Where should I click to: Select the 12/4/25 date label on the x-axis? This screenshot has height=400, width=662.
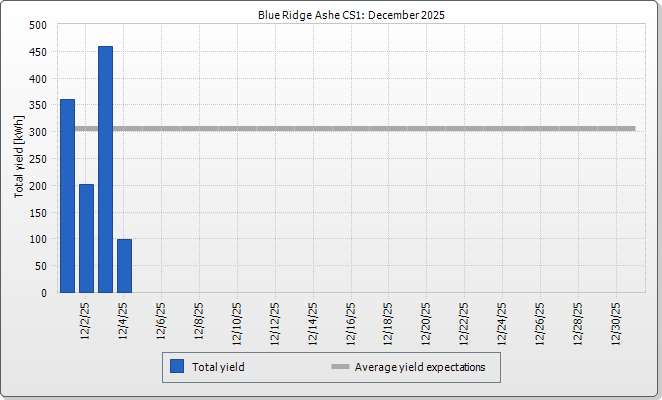coord(124,320)
